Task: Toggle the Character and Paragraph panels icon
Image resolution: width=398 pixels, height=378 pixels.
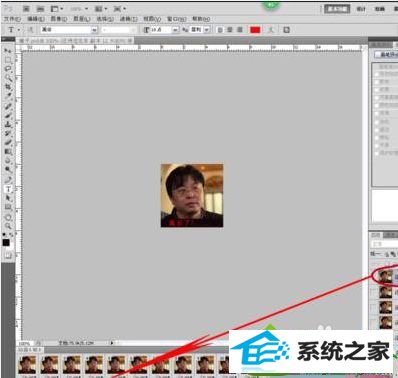Action: [286, 30]
